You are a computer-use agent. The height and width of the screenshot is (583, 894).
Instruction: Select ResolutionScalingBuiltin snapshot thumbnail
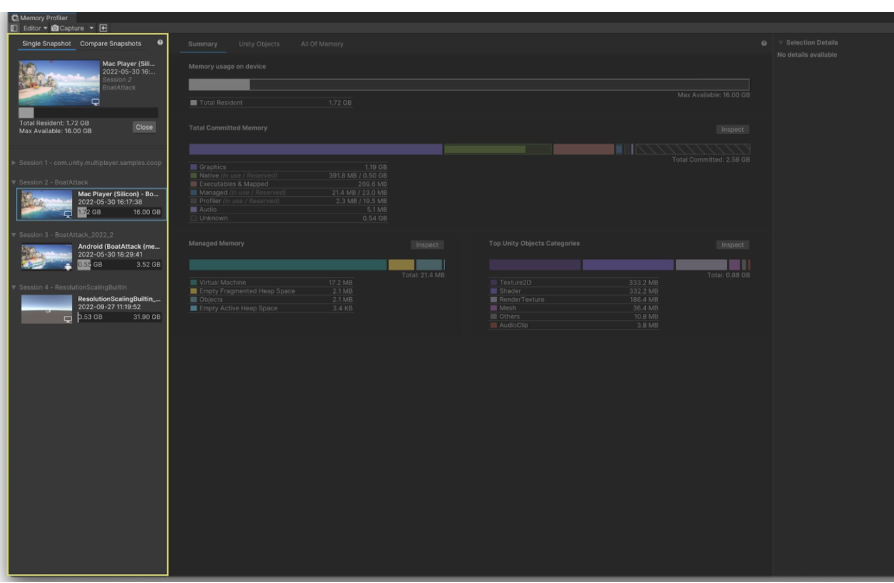coord(47,309)
